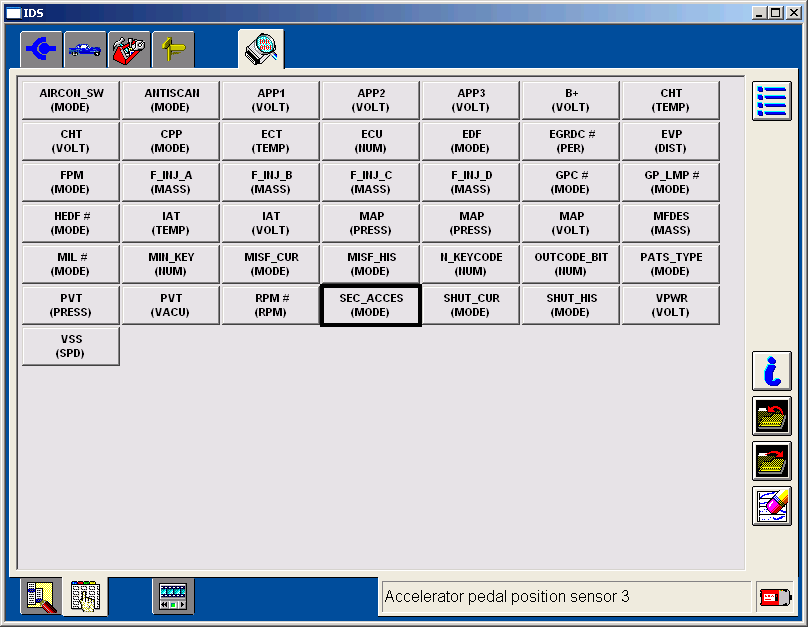Click the blue list menu icon
Image resolution: width=808 pixels, height=627 pixels.
(771, 101)
